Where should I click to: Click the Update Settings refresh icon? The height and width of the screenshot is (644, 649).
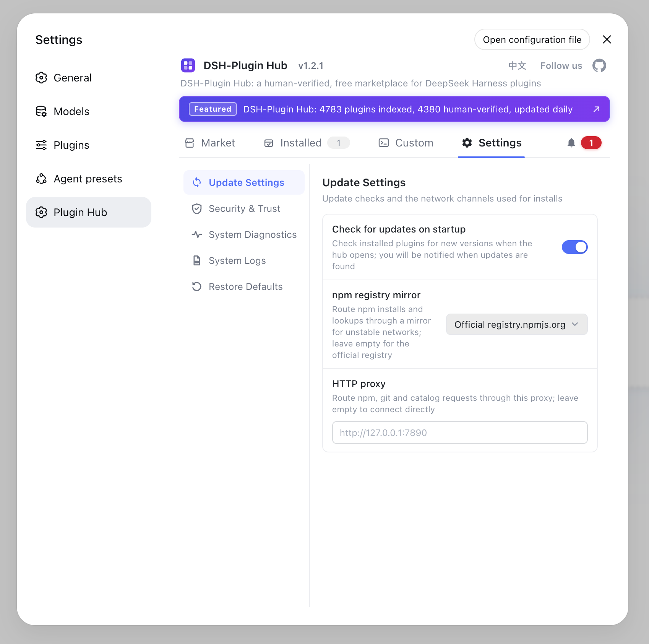pos(197,182)
